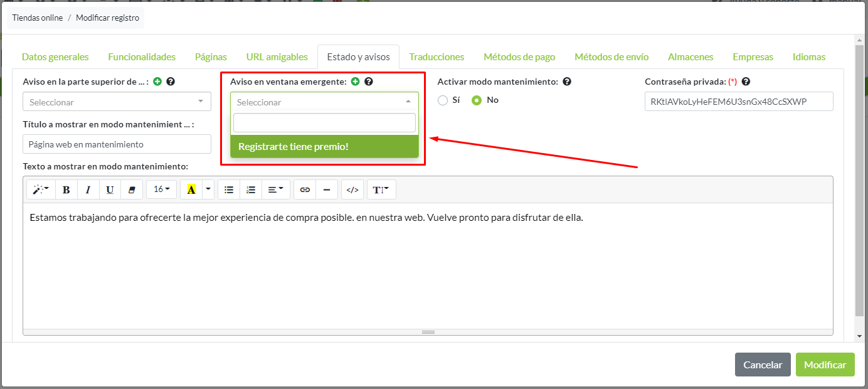Screen dimensions: 868x389
Task: Switch to the HTML code view
Action: [x=352, y=189]
